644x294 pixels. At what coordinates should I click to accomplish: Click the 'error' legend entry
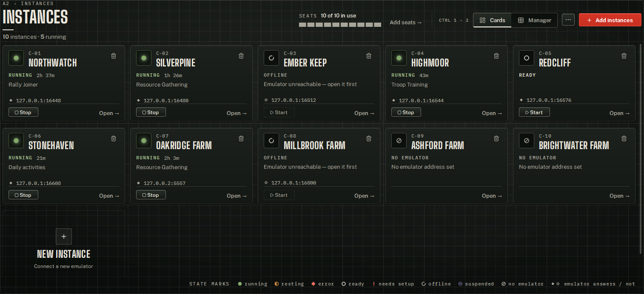[322, 284]
